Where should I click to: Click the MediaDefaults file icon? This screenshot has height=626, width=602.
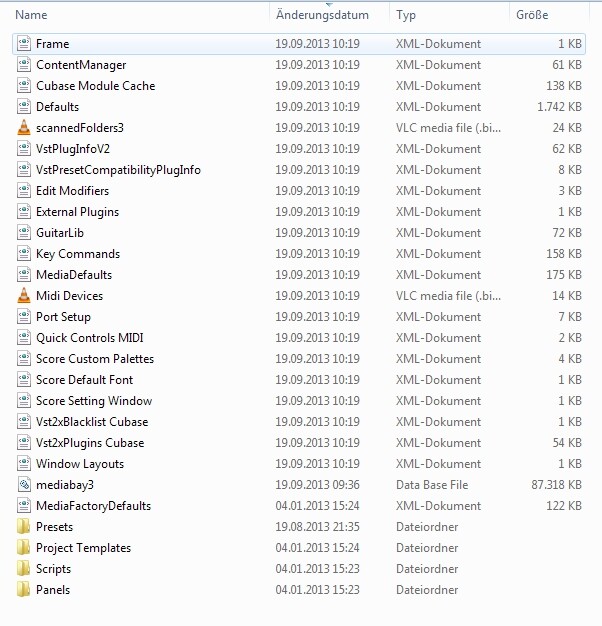pyautogui.click(x=24, y=275)
